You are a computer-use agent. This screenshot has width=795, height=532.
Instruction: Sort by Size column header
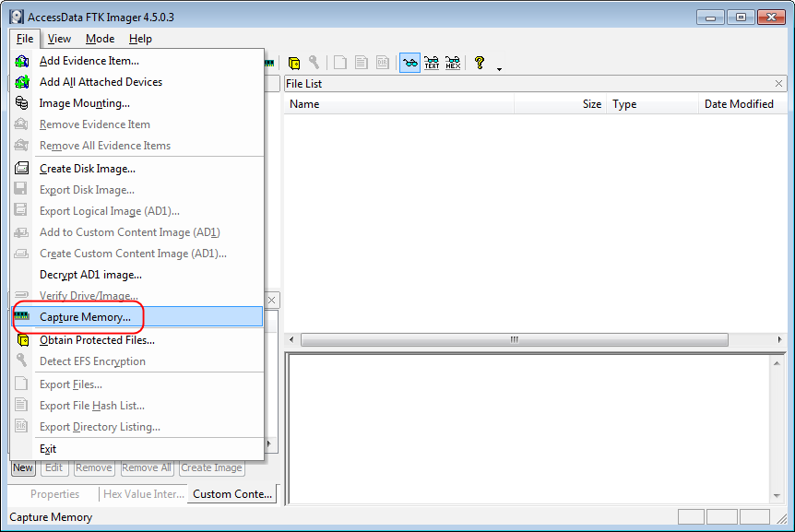point(560,104)
